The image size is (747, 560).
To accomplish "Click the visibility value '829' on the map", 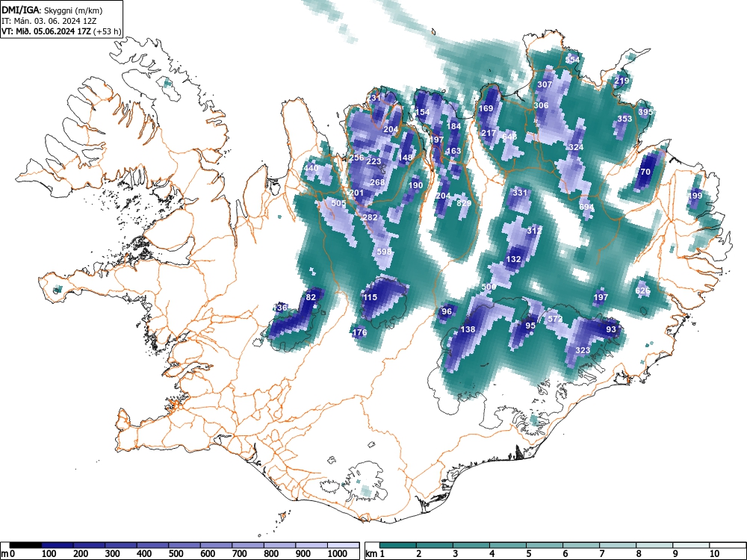I will coord(464,203).
